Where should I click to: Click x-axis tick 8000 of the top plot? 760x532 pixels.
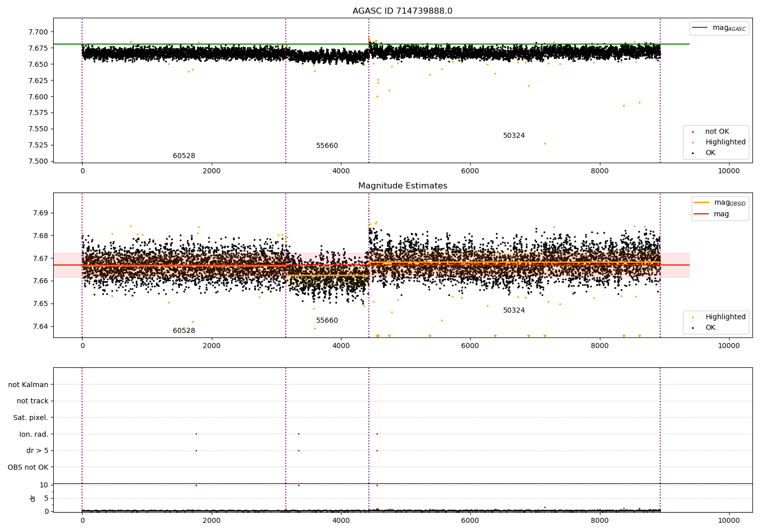tap(600, 171)
